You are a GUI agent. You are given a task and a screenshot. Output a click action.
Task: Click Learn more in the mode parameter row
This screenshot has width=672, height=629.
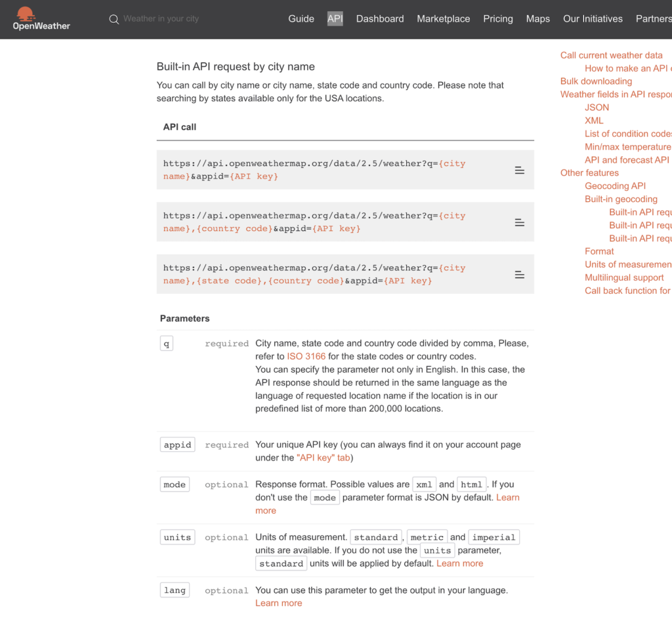pyautogui.click(x=507, y=497)
